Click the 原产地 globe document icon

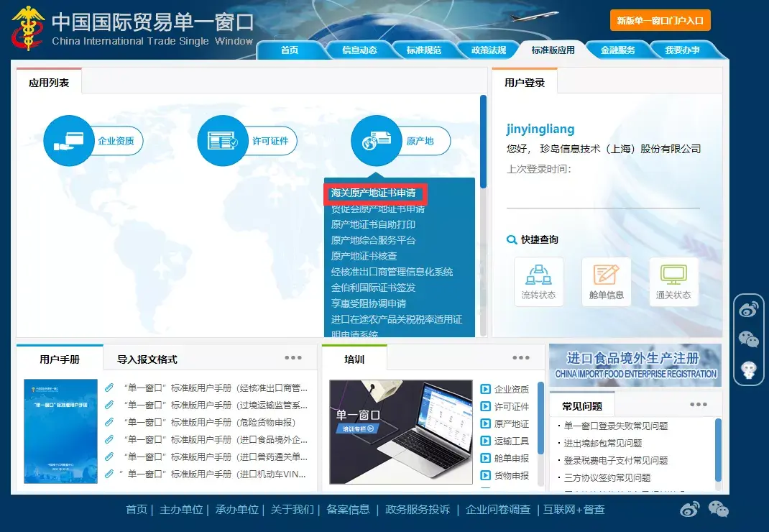click(376, 141)
